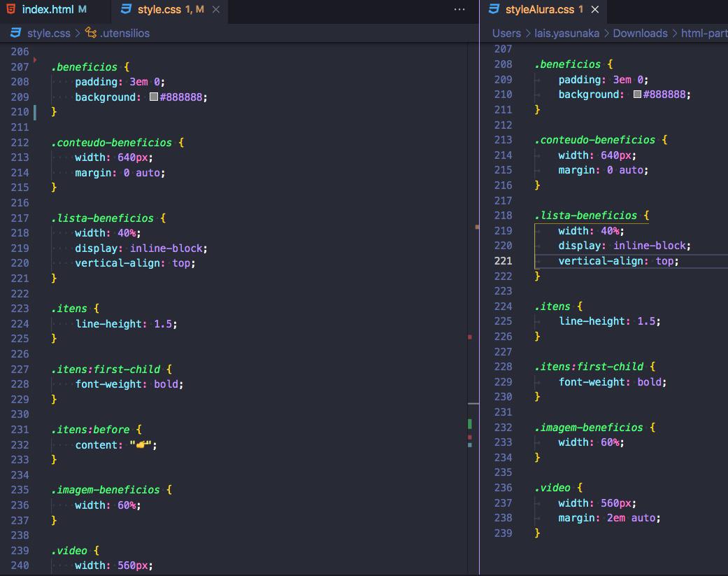
Task: Click 'line-height: 1.5;' in styleAlura.css
Action: (x=609, y=321)
